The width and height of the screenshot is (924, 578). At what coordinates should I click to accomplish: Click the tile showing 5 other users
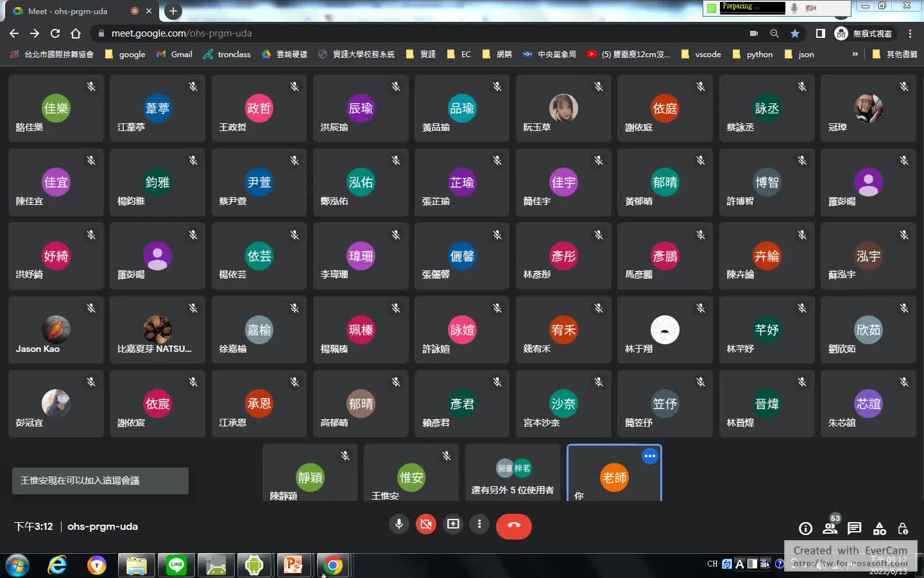512,474
